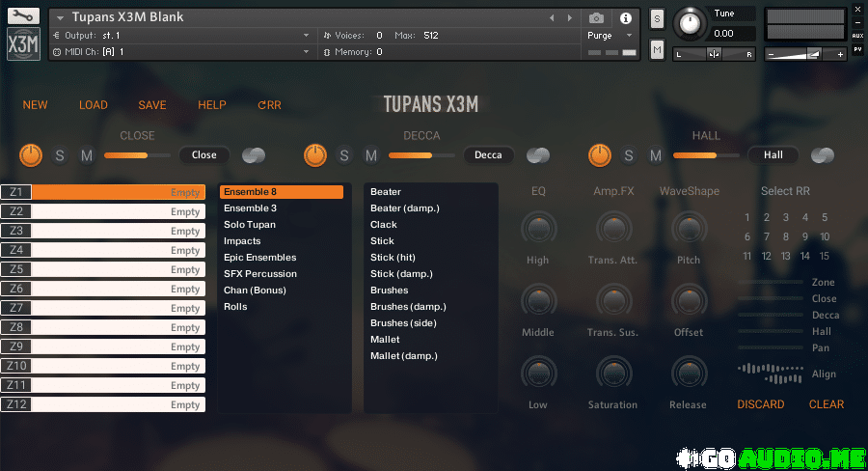Click the EQ High knob

[x=538, y=229]
